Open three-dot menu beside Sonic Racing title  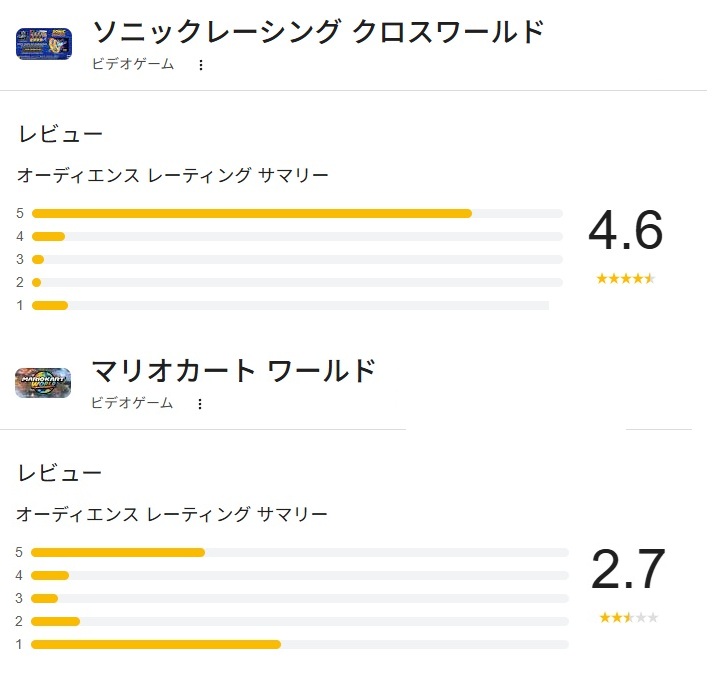point(201,65)
